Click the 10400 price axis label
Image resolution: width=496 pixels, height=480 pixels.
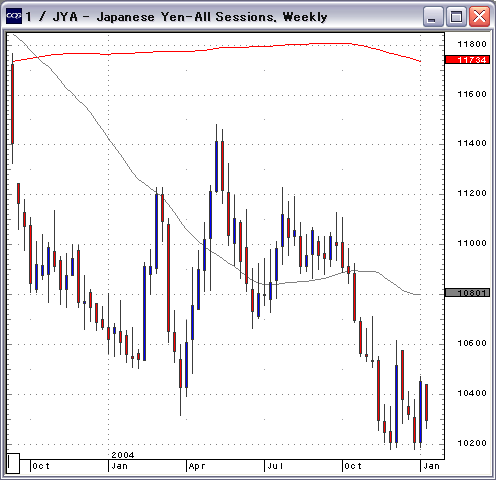(472, 393)
